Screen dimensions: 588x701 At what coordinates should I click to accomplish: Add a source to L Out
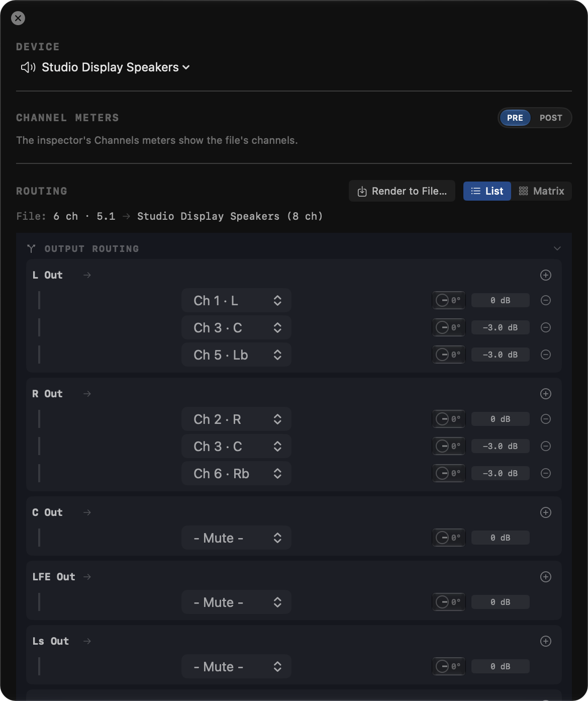click(x=546, y=275)
